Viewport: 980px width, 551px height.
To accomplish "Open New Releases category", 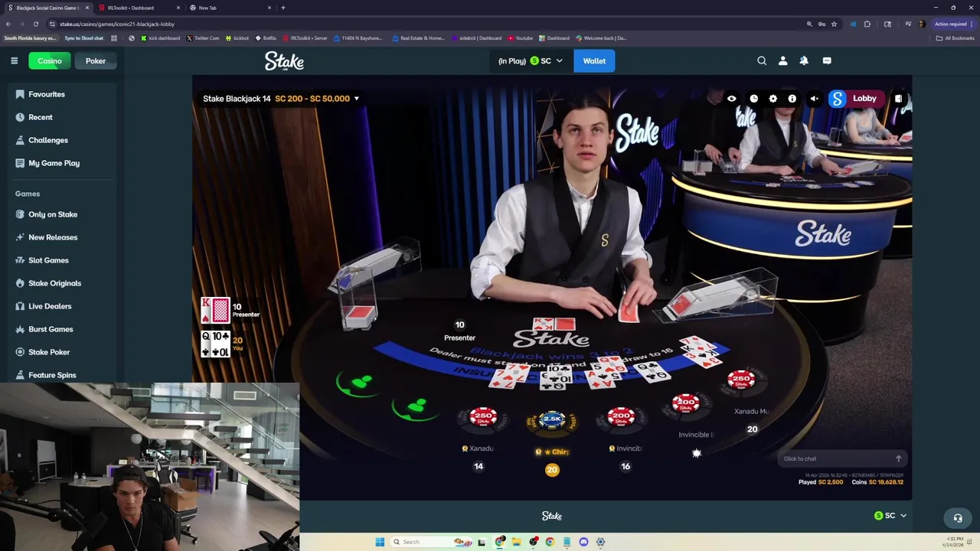I will pyautogui.click(x=53, y=237).
